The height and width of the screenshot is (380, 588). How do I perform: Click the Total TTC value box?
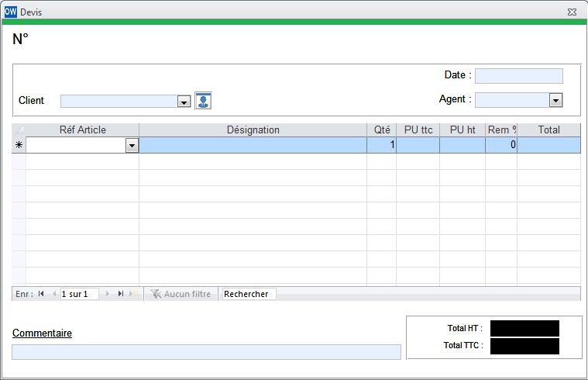tap(524, 346)
